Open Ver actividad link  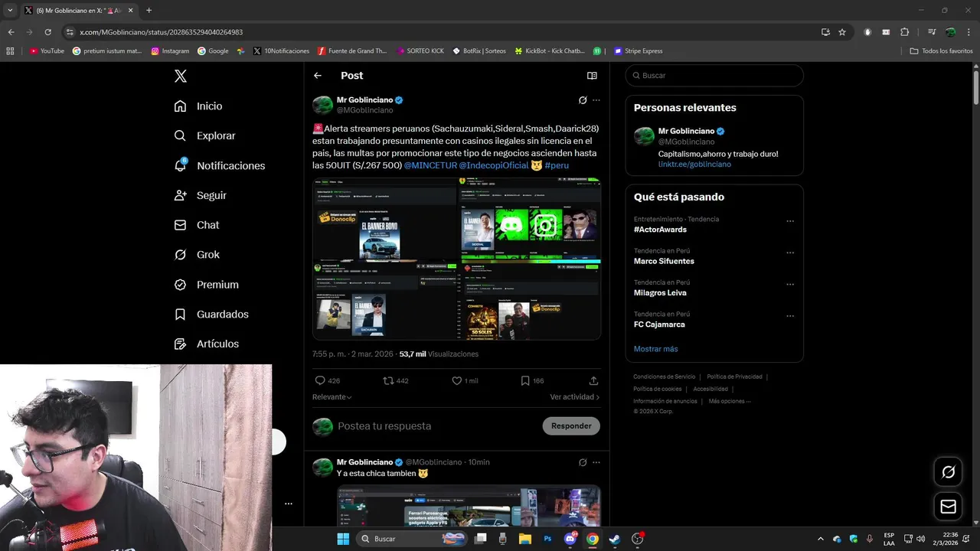[575, 397]
